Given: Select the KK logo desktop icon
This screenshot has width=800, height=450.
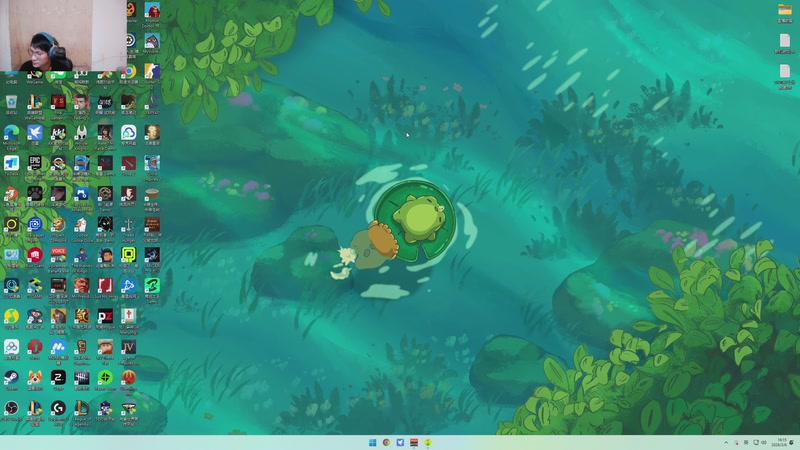Looking at the screenshot, I should (58, 133).
